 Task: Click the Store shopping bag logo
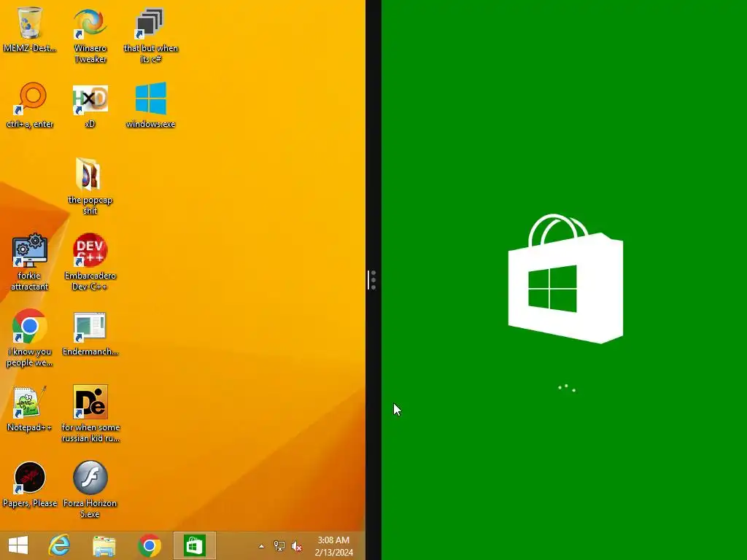tap(565, 279)
